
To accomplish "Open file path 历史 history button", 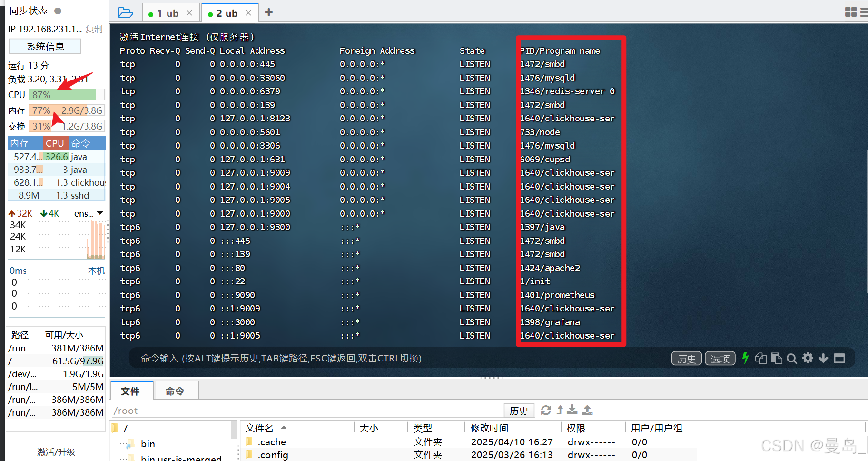I will point(519,411).
